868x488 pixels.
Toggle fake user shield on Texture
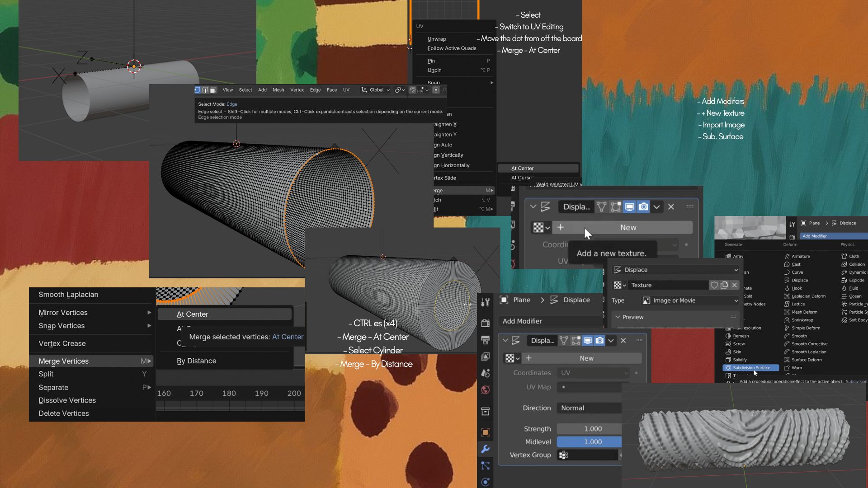(714, 285)
